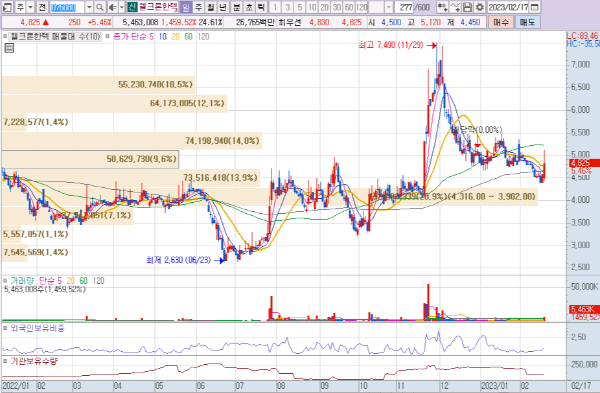600x393 pixels.
Task: Open the stock type dropdown arrow next to 주
Action: coord(31,7)
